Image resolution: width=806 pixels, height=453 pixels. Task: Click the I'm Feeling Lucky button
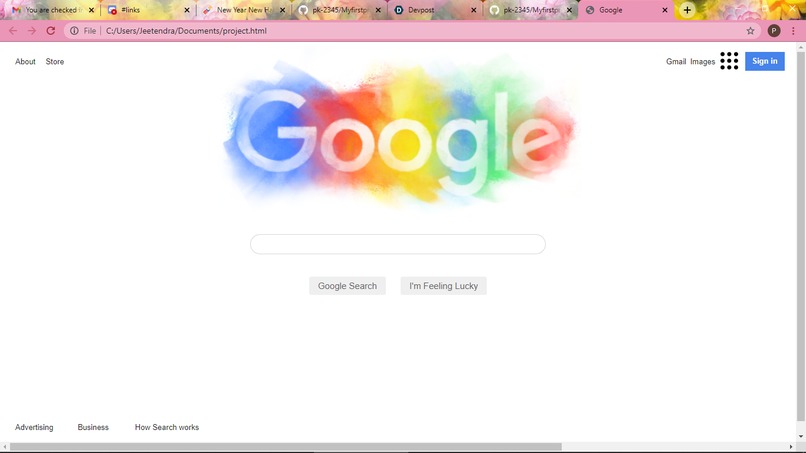(x=444, y=285)
